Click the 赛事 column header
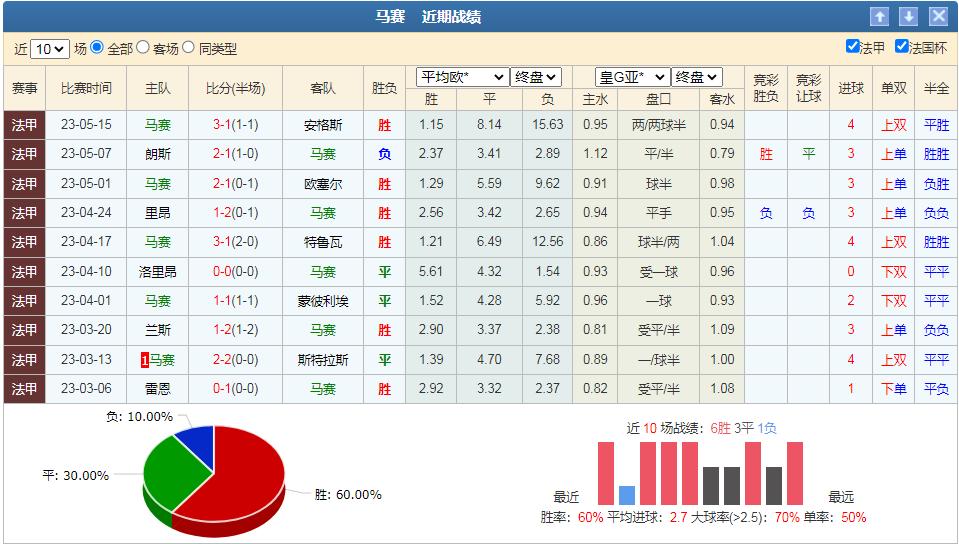 pyautogui.click(x=24, y=88)
